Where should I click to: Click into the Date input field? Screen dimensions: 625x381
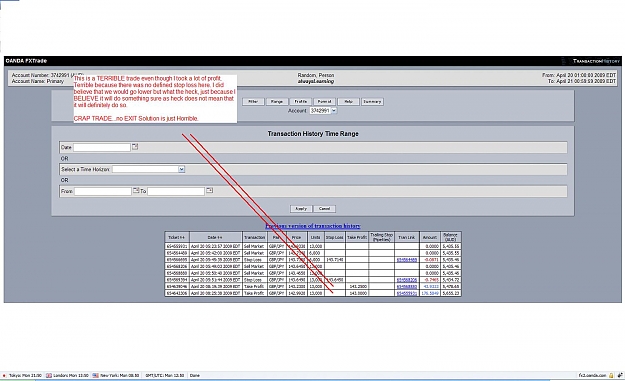tap(102, 147)
